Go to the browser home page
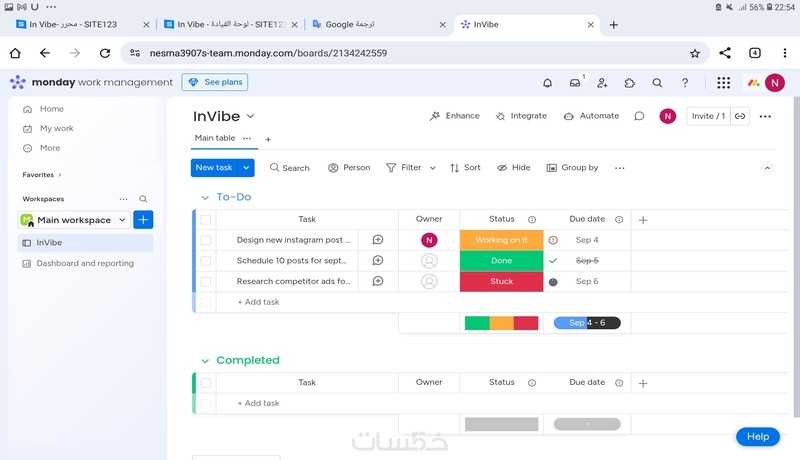 15,53
